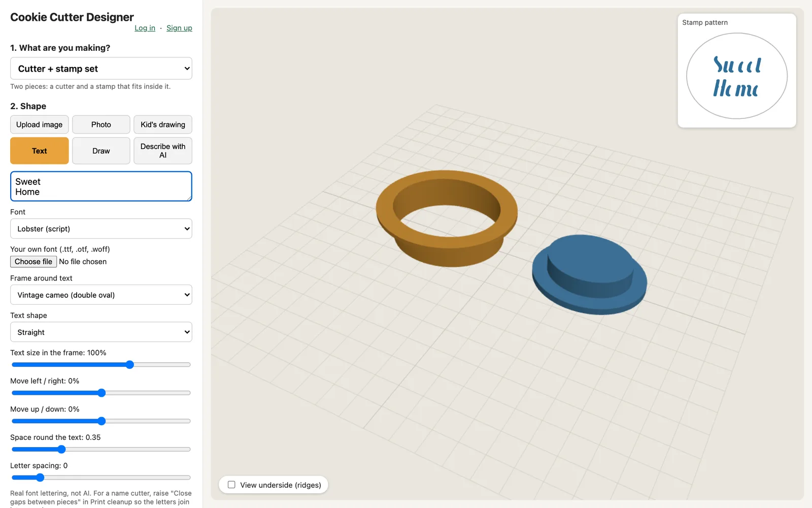Adjust the Space round the text slider
Image resolution: width=812 pixels, height=508 pixels.
click(x=101, y=449)
